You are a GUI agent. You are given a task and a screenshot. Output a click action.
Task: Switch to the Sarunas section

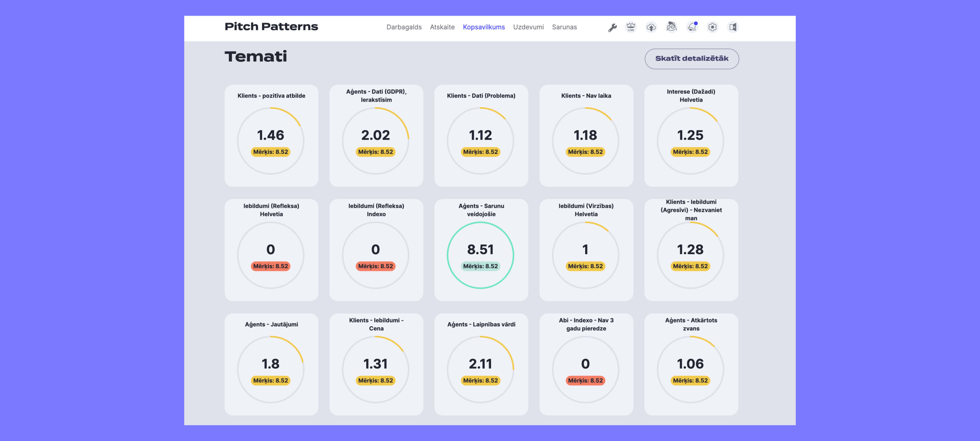pos(564,27)
